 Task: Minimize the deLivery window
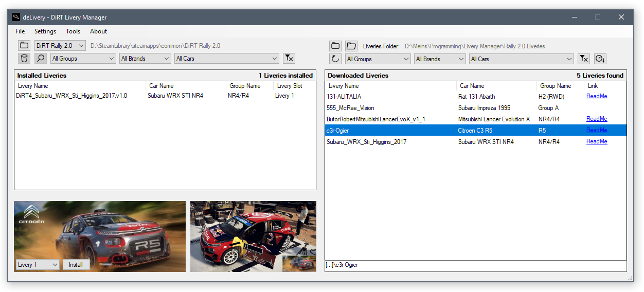click(x=574, y=17)
